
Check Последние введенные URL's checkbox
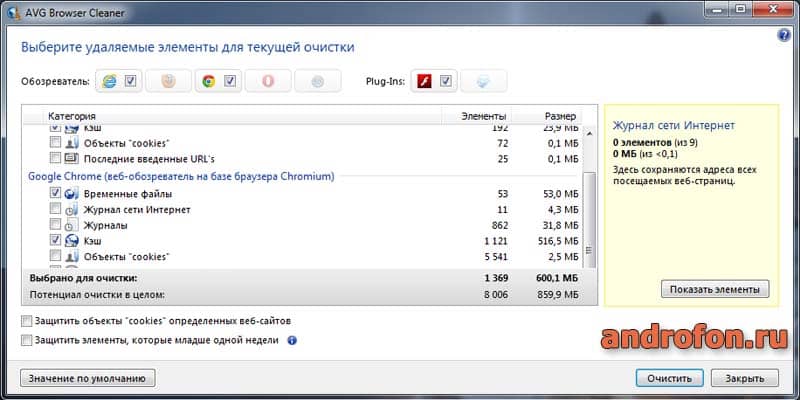[x=56, y=158]
